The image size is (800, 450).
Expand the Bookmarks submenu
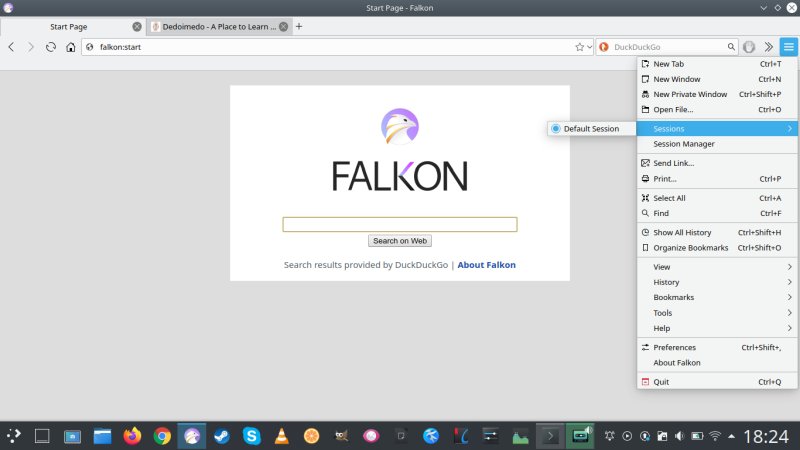point(717,297)
